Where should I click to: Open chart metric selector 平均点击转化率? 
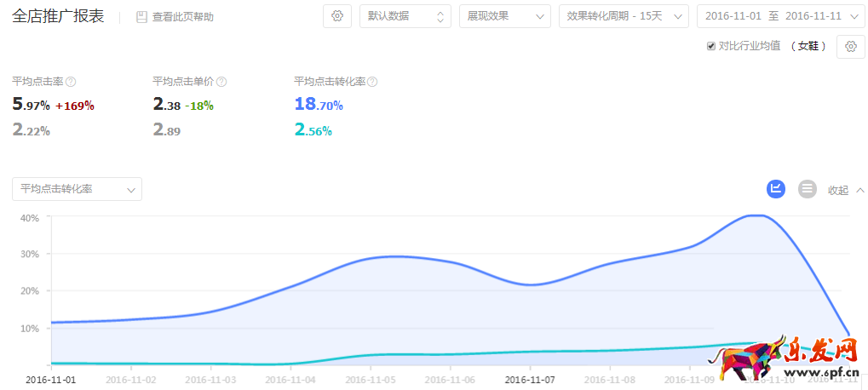tap(77, 189)
